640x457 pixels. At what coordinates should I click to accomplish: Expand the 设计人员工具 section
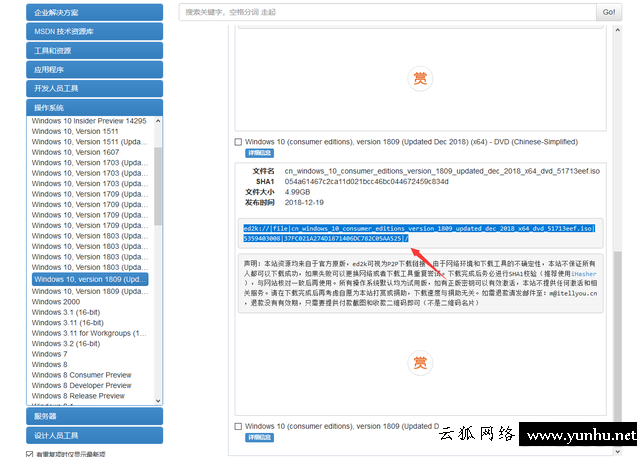pyautogui.click(x=95, y=435)
